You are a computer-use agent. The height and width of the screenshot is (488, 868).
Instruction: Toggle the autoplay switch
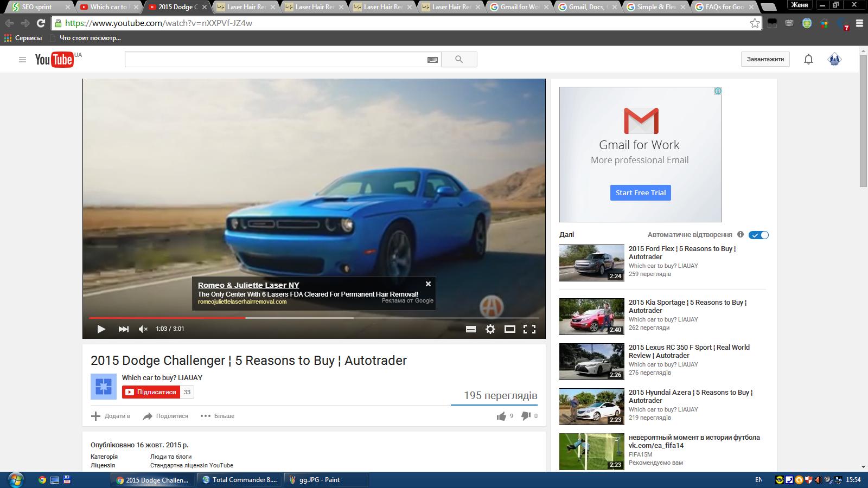pos(758,235)
